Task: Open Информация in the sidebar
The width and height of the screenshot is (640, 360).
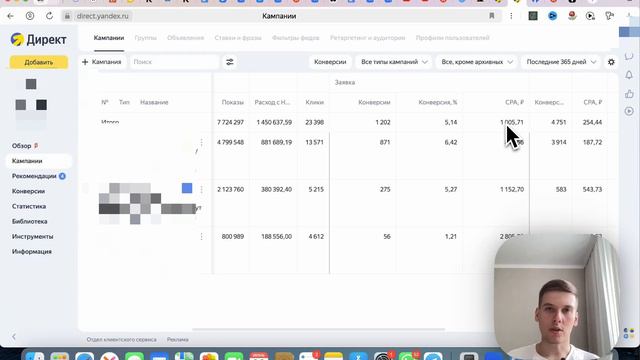Action: click(x=31, y=251)
